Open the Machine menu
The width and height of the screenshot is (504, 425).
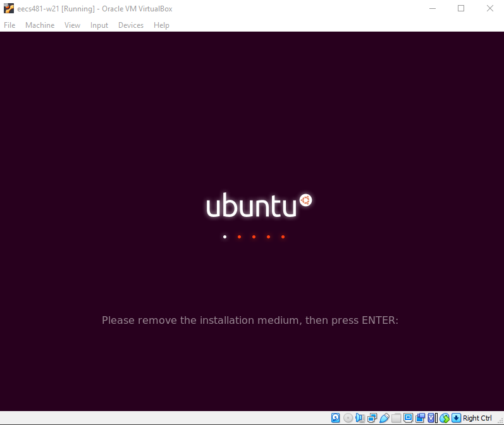click(x=40, y=25)
